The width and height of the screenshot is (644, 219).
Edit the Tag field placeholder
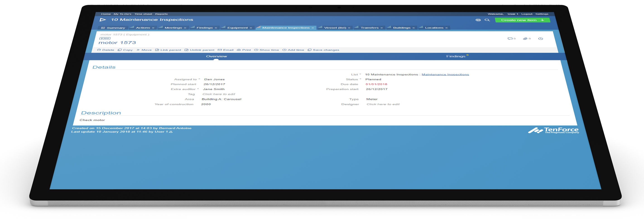[219, 94]
